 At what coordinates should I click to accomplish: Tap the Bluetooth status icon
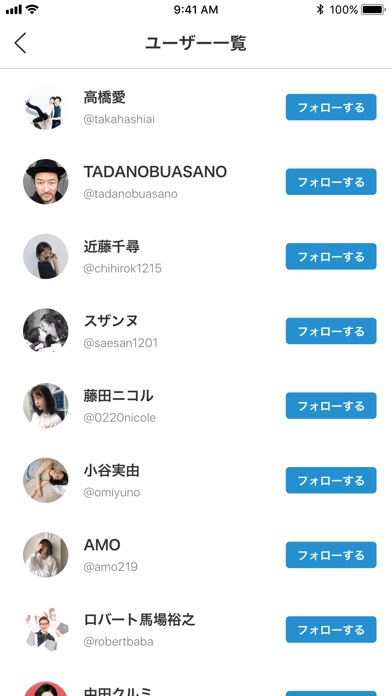(x=320, y=9)
